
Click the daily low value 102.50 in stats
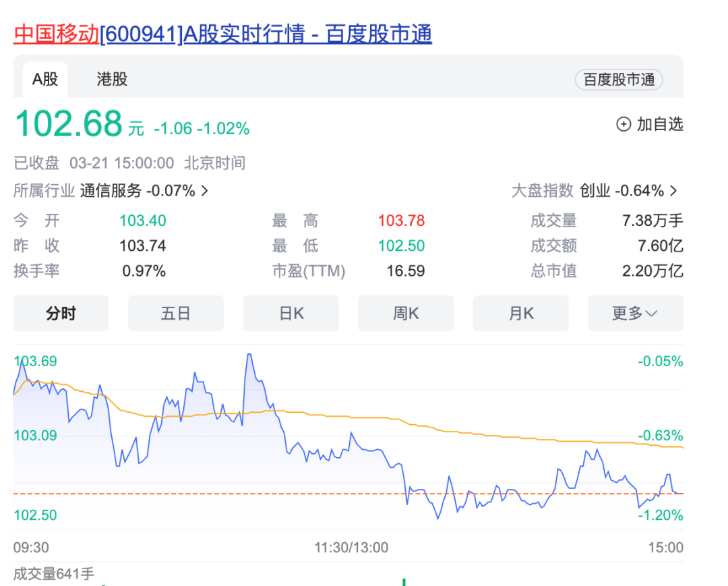pyautogui.click(x=402, y=245)
